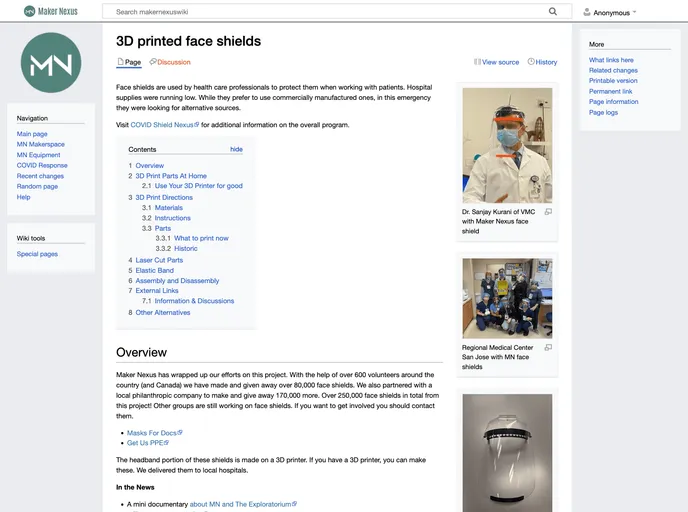Screen dimensions: 688x512
Task: Click the Page tab document icon
Action: [120, 62]
